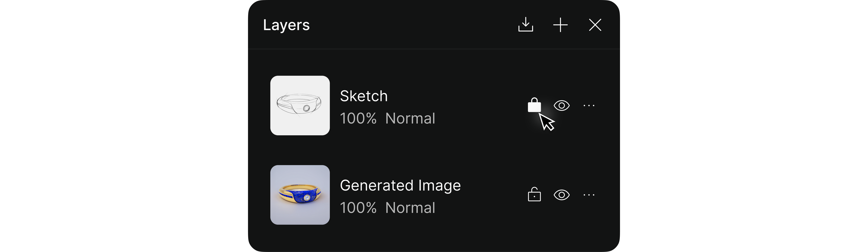
Task: Add a new layer with plus icon
Action: click(x=560, y=25)
